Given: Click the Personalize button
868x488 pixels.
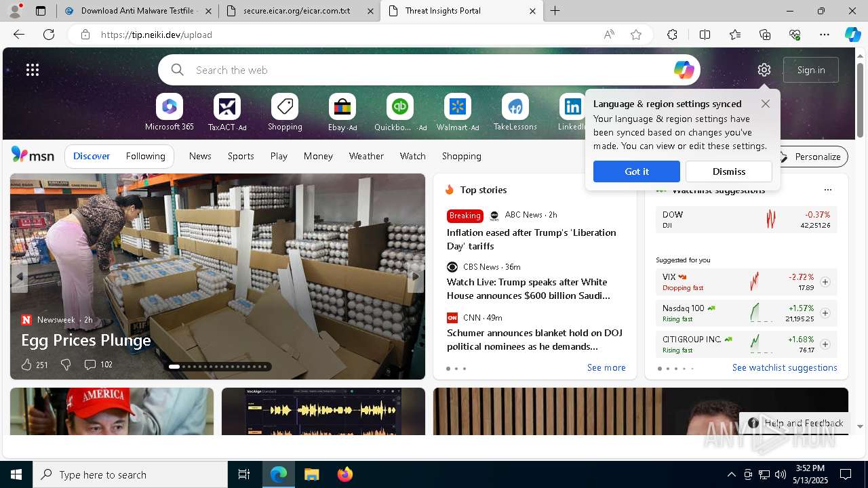Looking at the screenshot, I should tap(811, 157).
